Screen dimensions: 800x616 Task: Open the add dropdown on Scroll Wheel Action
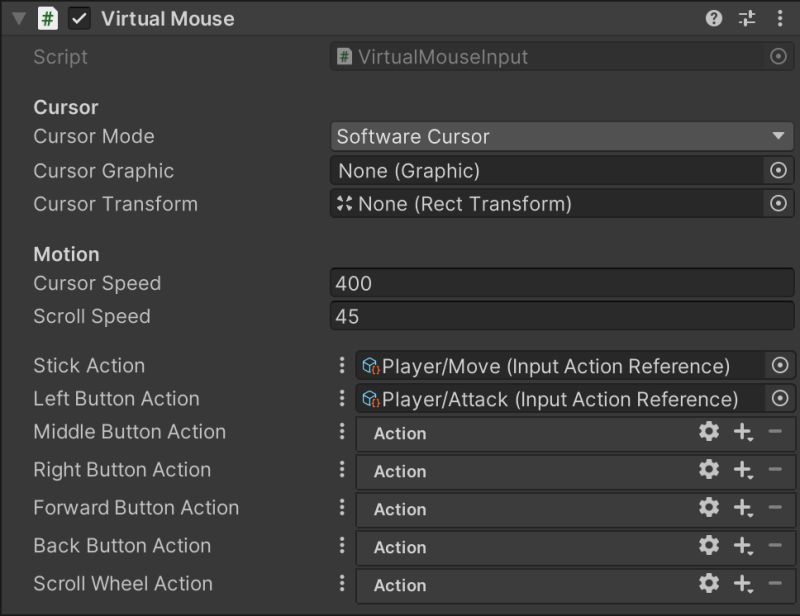point(741,585)
